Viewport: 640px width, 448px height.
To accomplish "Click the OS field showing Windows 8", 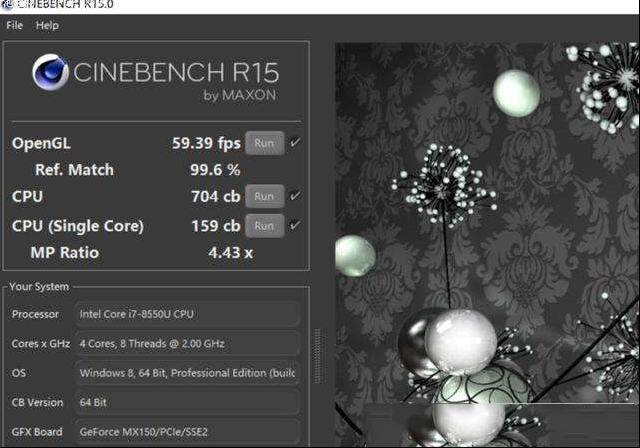I will coord(187,373).
